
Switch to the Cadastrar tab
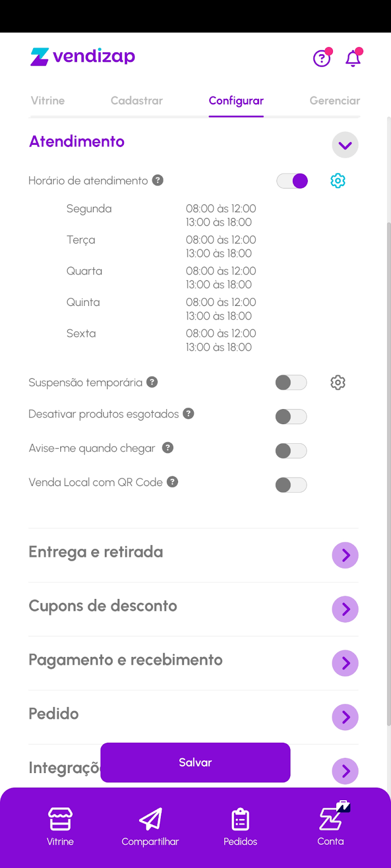137,101
